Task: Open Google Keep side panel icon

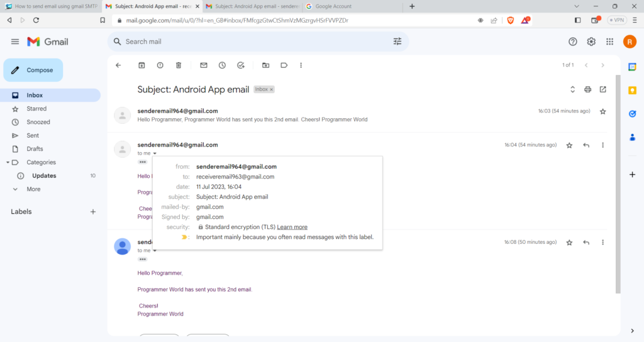Action: (633, 91)
